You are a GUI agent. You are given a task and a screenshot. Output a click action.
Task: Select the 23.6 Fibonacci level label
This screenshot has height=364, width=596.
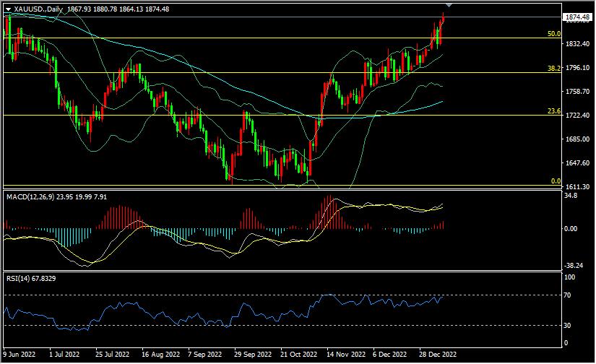click(554, 111)
